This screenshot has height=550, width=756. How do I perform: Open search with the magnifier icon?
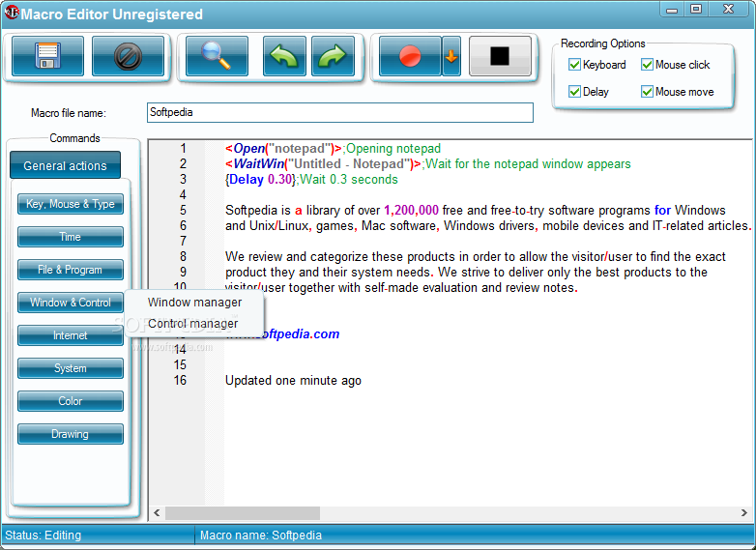217,56
